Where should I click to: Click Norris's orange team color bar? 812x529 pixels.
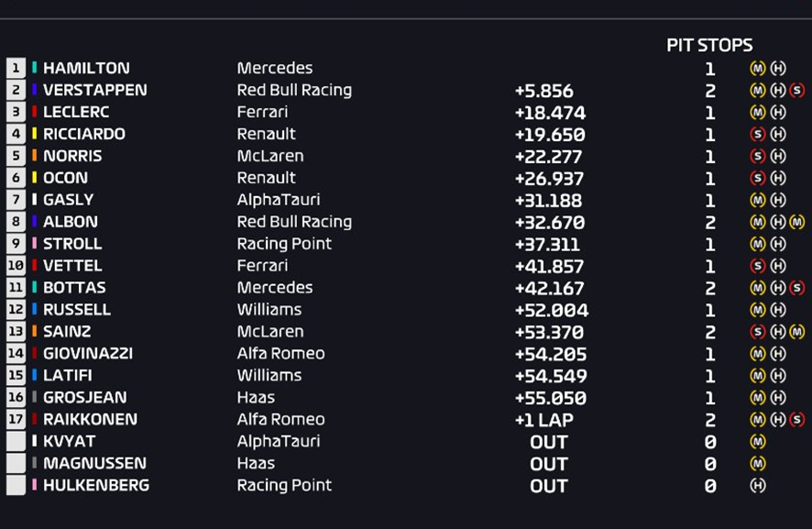pos(34,156)
